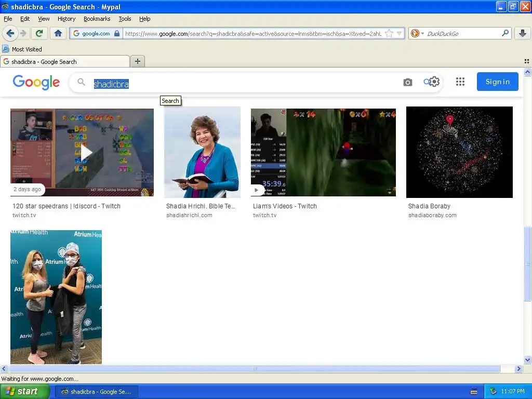Viewport: 532px width, 399px height.
Task: Click the google.com site identity label
Action: click(96, 33)
